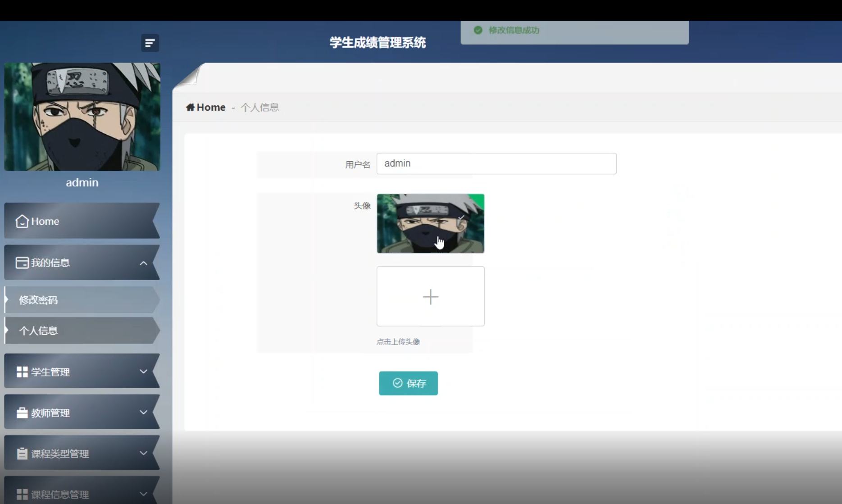Screen dimensions: 842x504
Task: Click the 用户名 field label
Action: (358, 165)
